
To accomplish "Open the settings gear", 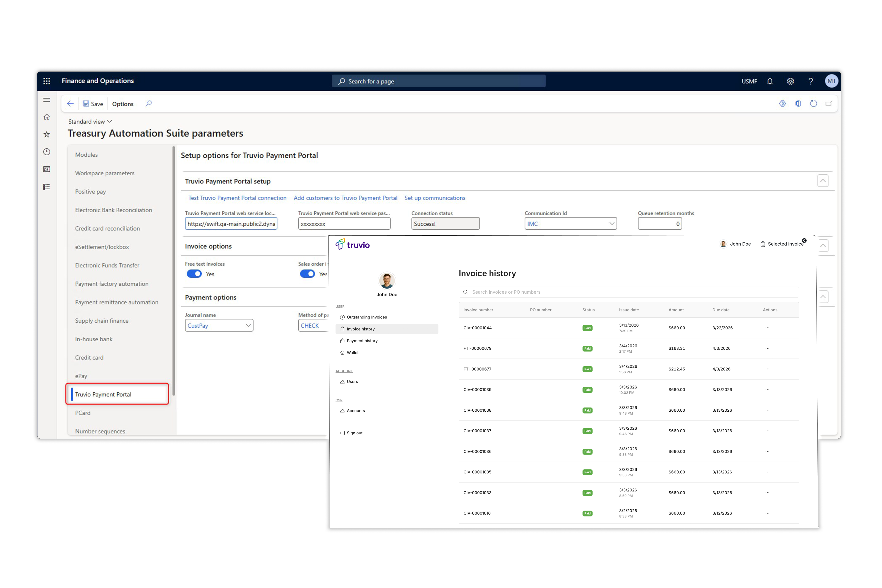I will click(790, 81).
